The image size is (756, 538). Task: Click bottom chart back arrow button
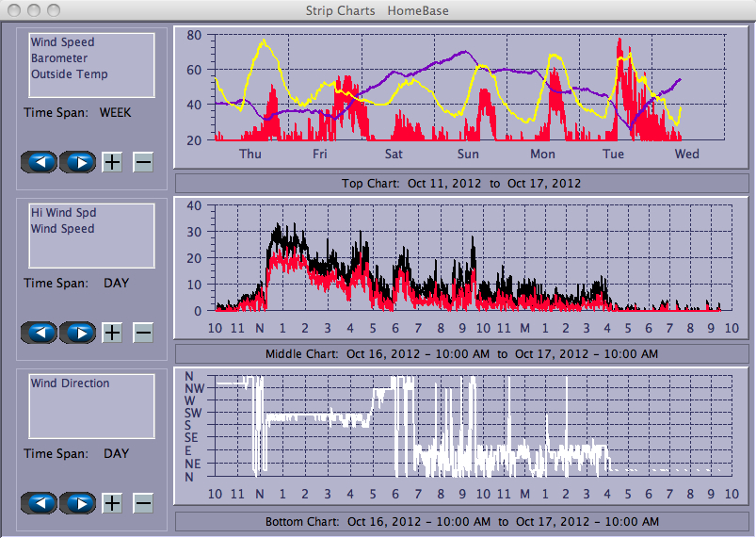click(39, 503)
